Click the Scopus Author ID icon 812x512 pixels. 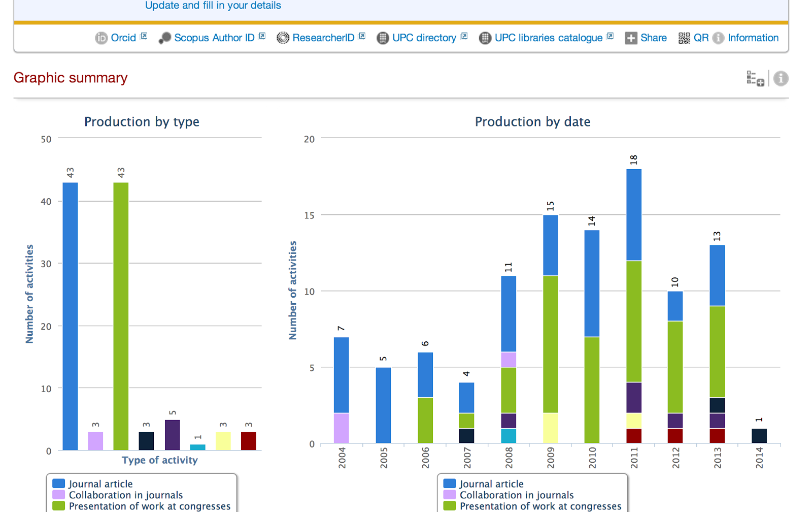point(165,38)
